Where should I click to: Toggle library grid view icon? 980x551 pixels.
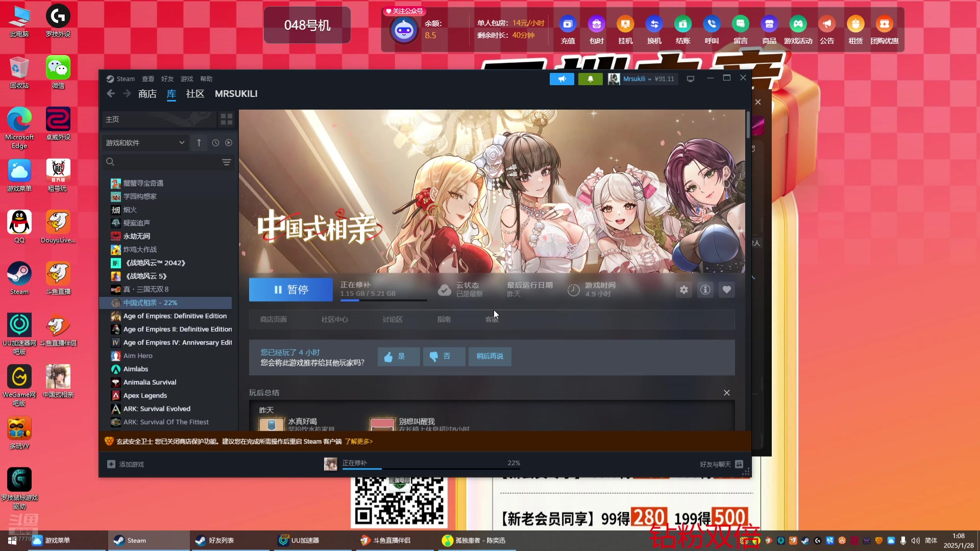pyautogui.click(x=227, y=119)
